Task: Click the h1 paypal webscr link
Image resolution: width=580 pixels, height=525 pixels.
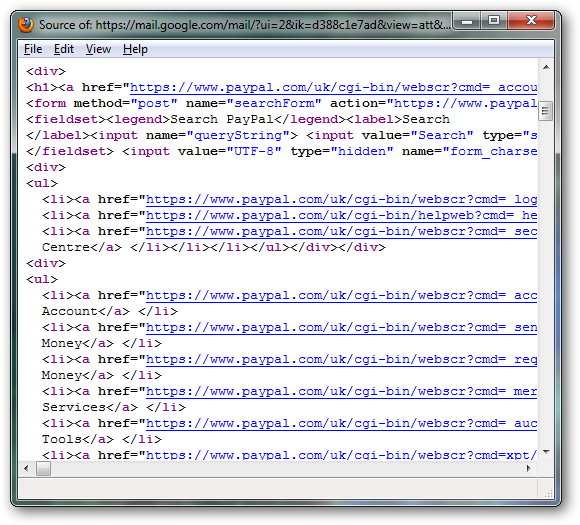Action: pyautogui.click(x=333, y=88)
